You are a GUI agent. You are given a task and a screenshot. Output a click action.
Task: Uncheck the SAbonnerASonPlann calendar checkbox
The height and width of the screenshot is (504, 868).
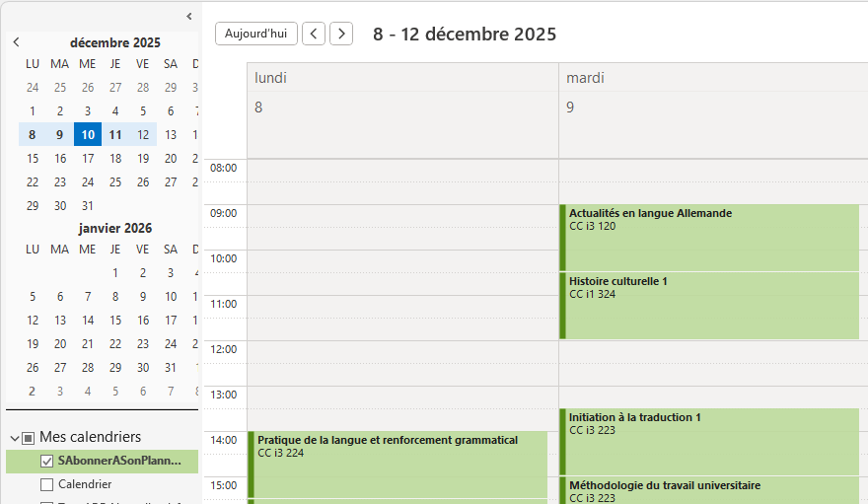point(46,461)
